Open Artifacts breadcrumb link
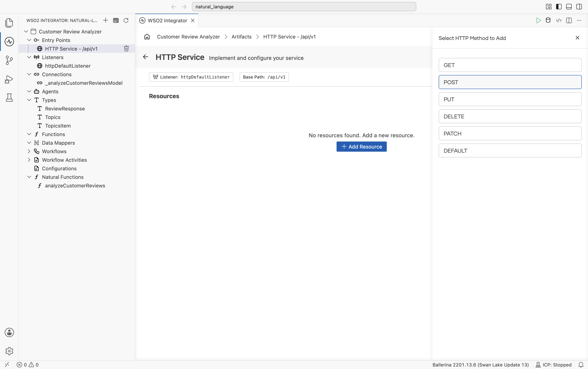The height and width of the screenshot is (369, 588). pyautogui.click(x=241, y=37)
